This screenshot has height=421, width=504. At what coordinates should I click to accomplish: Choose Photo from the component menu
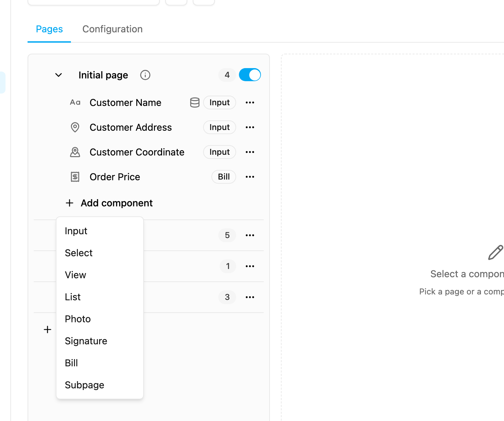point(100,319)
